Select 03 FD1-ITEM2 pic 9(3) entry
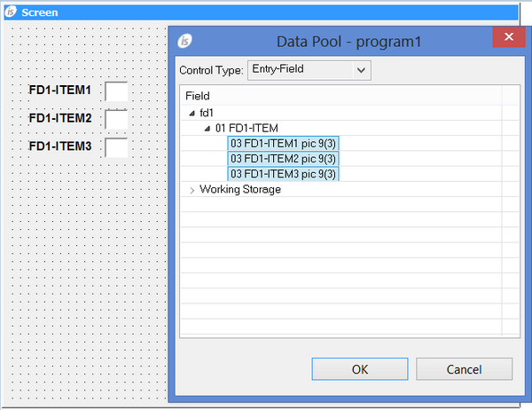The image size is (532, 410). 284,159
